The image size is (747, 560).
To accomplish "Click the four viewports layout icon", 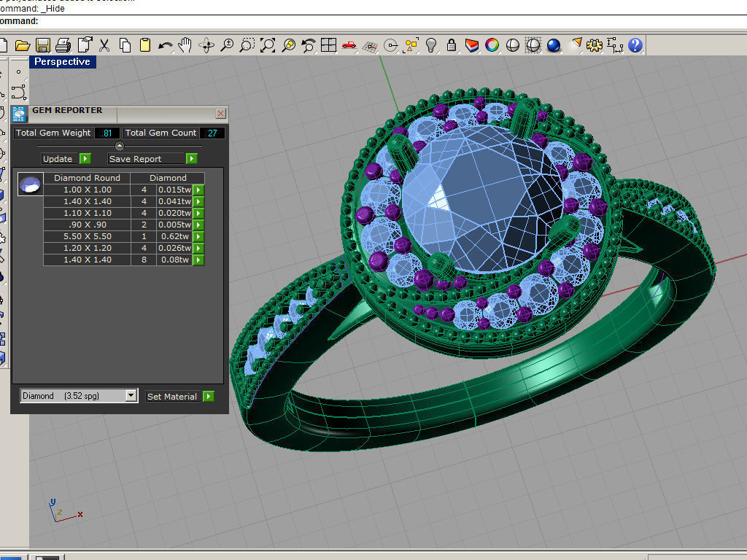I will (x=329, y=44).
